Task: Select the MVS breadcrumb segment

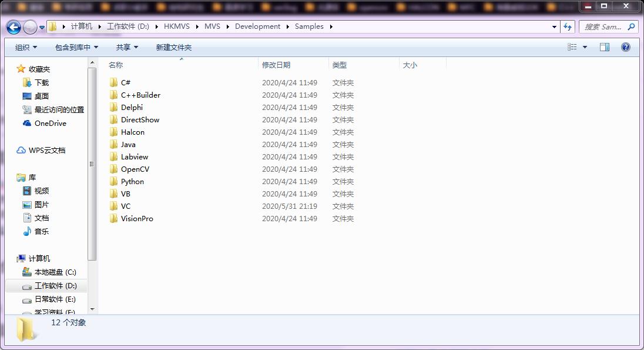Action: [x=212, y=26]
